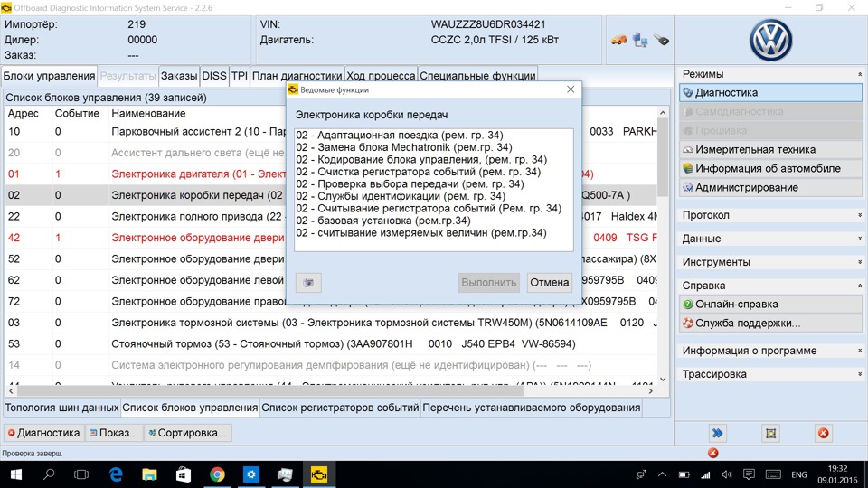Launch Microsoft Edge from taskbar
Viewport: 868px width, 488px height.
click(116, 474)
